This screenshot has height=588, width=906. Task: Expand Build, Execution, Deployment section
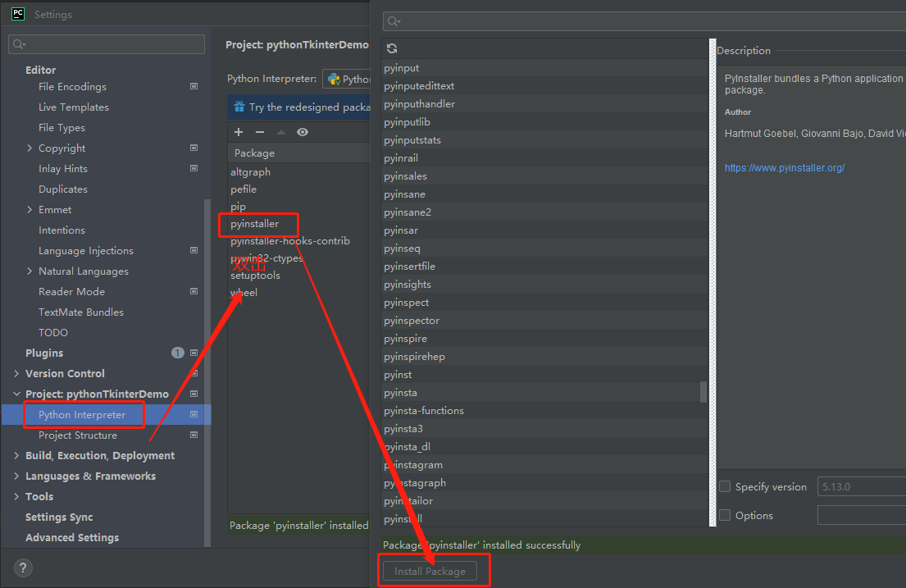point(16,456)
